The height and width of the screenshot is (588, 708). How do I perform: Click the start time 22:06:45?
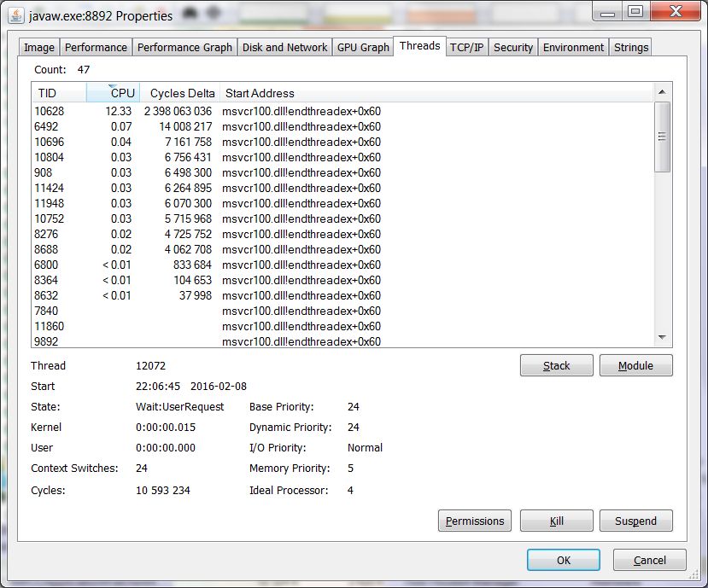(158, 387)
